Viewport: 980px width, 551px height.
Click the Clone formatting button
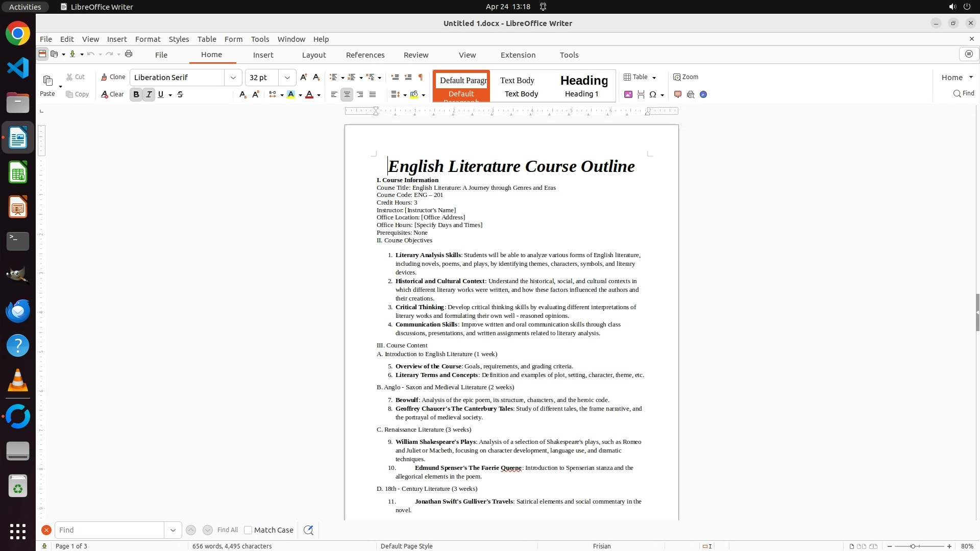click(x=113, y=77)
